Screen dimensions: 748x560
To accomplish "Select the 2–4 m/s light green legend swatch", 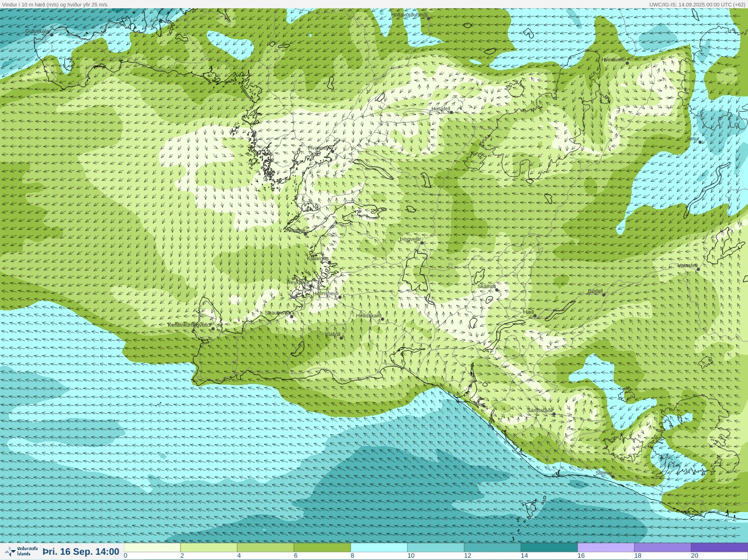I will (209, 548).
